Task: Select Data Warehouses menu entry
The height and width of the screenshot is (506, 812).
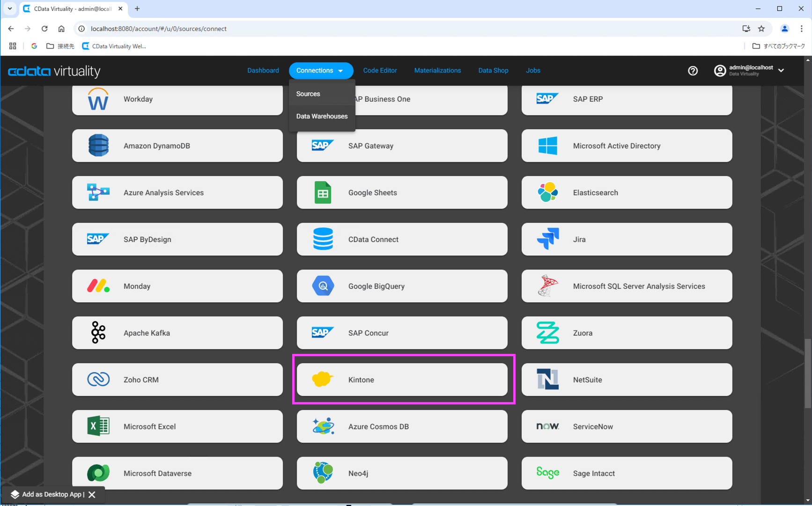Action: [x=322, y=116]
